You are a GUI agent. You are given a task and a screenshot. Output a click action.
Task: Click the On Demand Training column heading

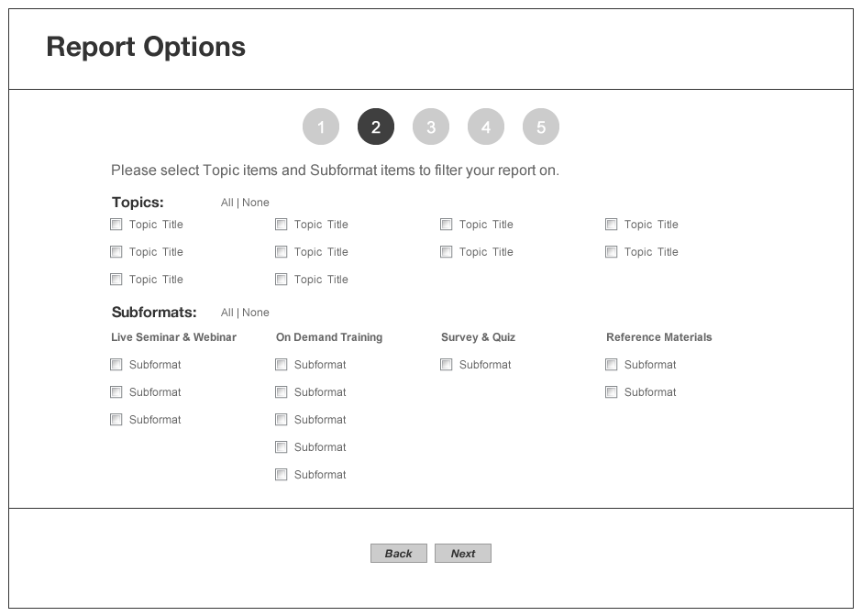coord(329,337)
